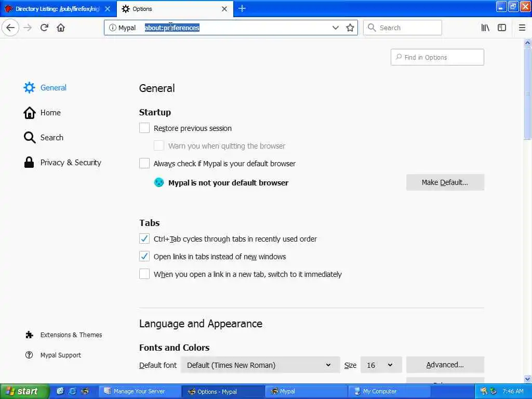
Task: Toggle Warn you when quitting the browser
Action: point(159,145)
